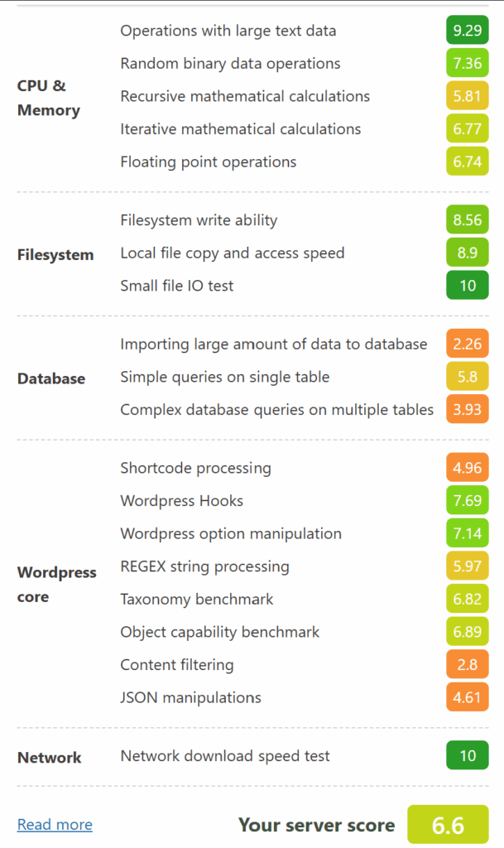Click the Filesystem section heading
Screen dimensions: 504x848
click(x=55, y=255)
